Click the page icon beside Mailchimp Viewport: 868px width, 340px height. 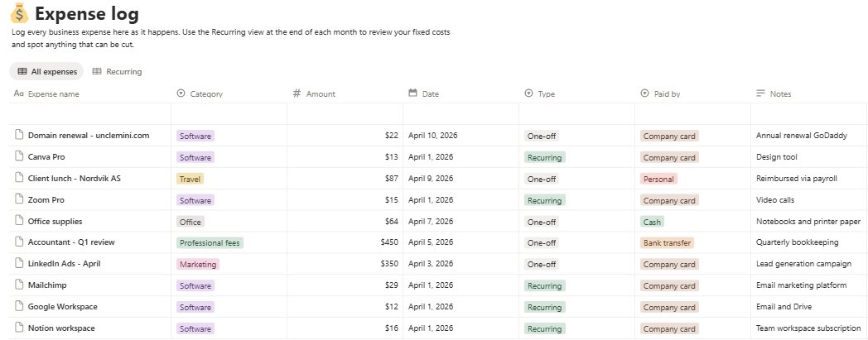19,285
